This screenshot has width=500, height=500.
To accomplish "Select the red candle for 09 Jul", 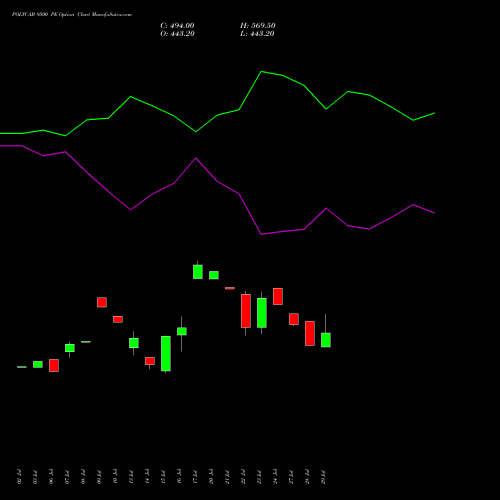I will click(102, 302).
